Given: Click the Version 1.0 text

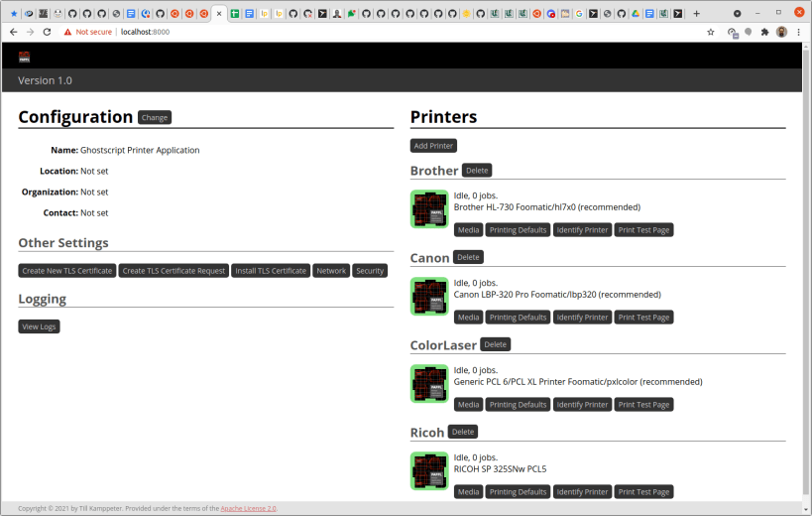Looking at the screenshot, I should (x=45, y=80).
